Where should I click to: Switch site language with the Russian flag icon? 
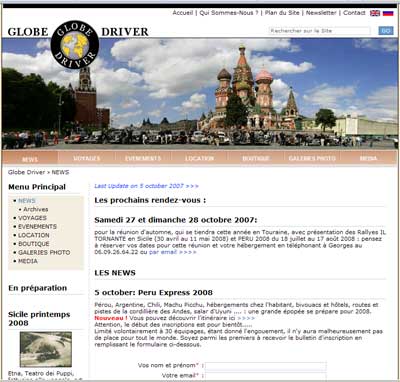click(x=388, y=13)
